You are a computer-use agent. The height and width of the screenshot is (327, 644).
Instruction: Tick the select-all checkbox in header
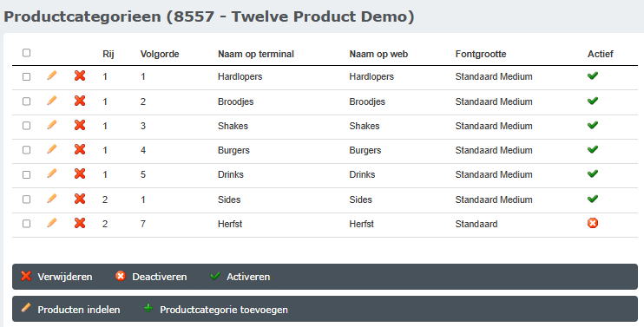(x=26, y=53)
